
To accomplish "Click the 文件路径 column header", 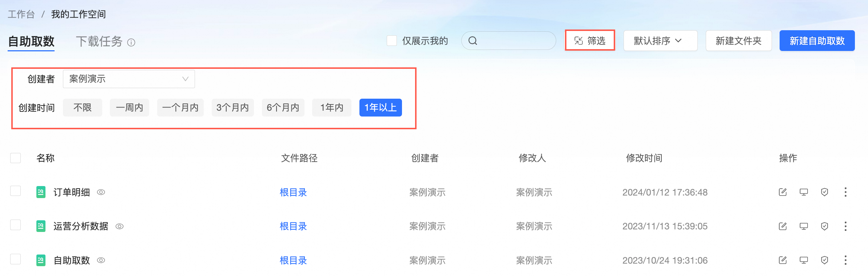I will tap(299, 158).
